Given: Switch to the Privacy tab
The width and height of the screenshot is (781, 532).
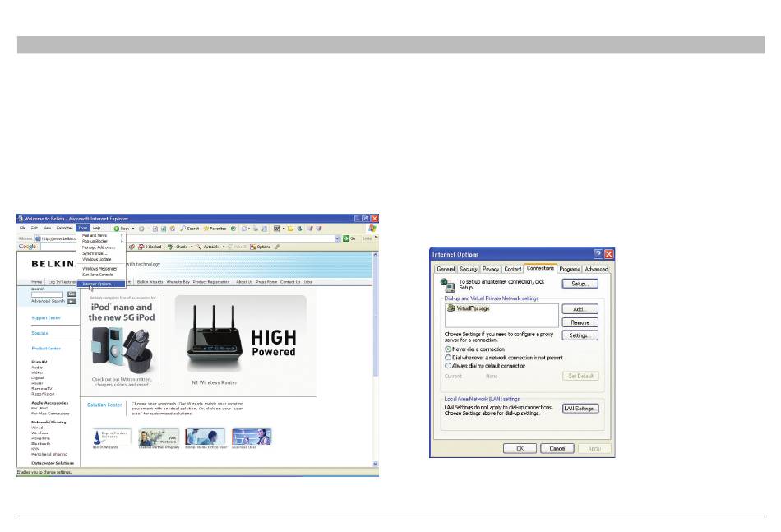Looking at the screenshot, I should pos(491,269).
